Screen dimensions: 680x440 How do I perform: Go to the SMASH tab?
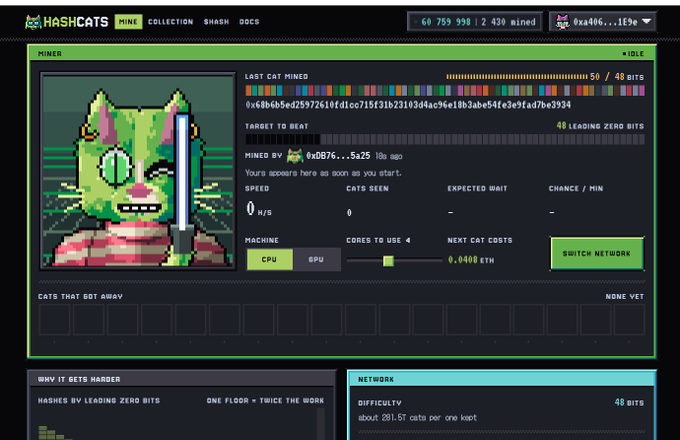216,22
